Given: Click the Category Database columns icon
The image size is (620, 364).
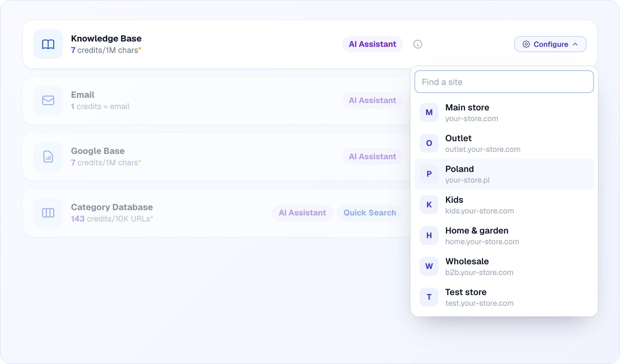Looking at the screenshot, I should click(x=48, y=213).
